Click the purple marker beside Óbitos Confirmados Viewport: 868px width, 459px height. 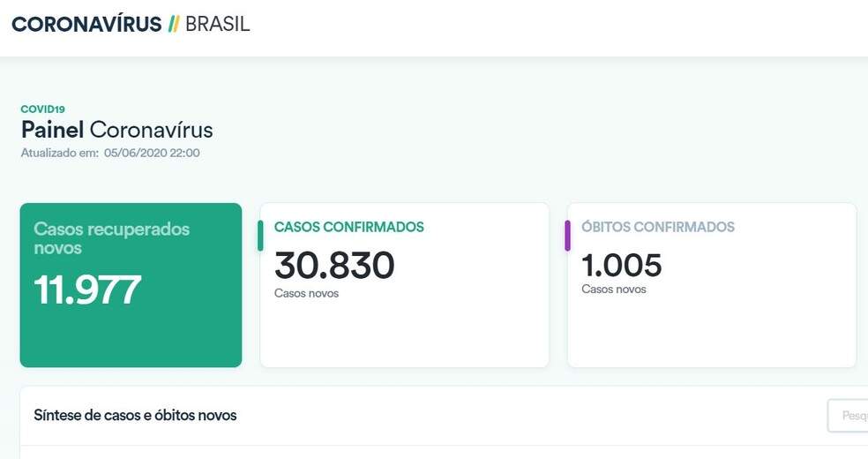(x=567, y=236)
